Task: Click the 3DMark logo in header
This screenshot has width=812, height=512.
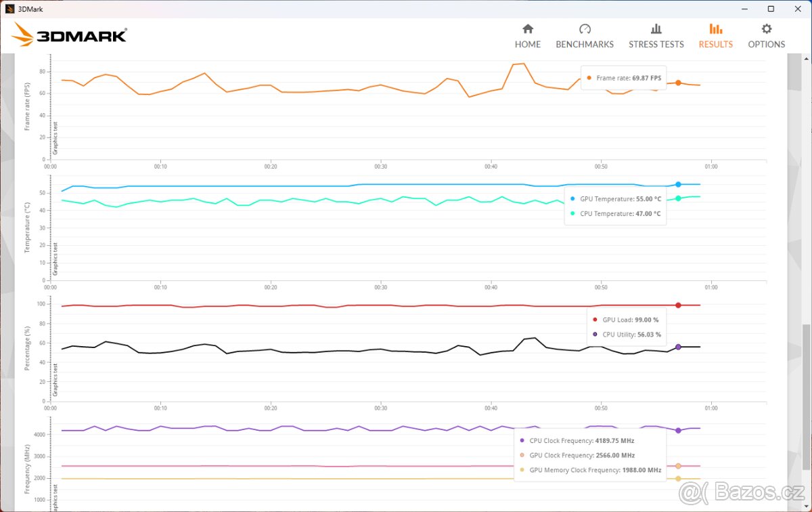Action: click(70, 35)
